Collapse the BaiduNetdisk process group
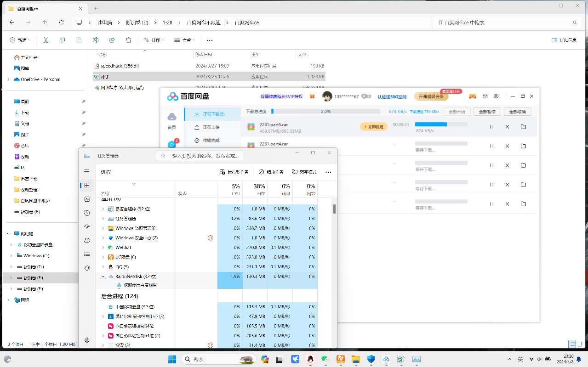 click(103, 277)
